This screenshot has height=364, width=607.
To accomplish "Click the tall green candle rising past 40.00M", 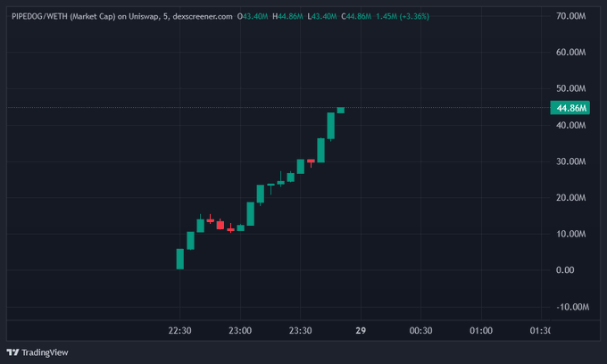I will 330,126.
